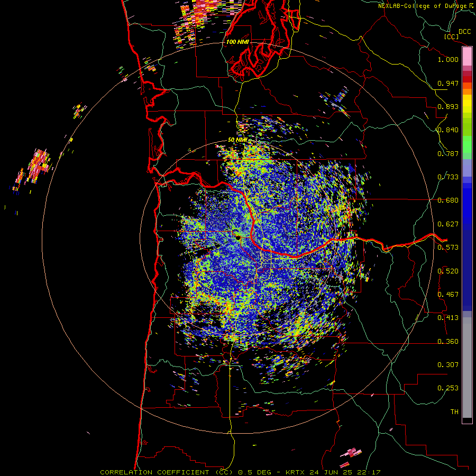Image resolution: width=476 pixels, height=476 pixels.
Task: Click the 0.787 legend value
Action: pos(448,153)
